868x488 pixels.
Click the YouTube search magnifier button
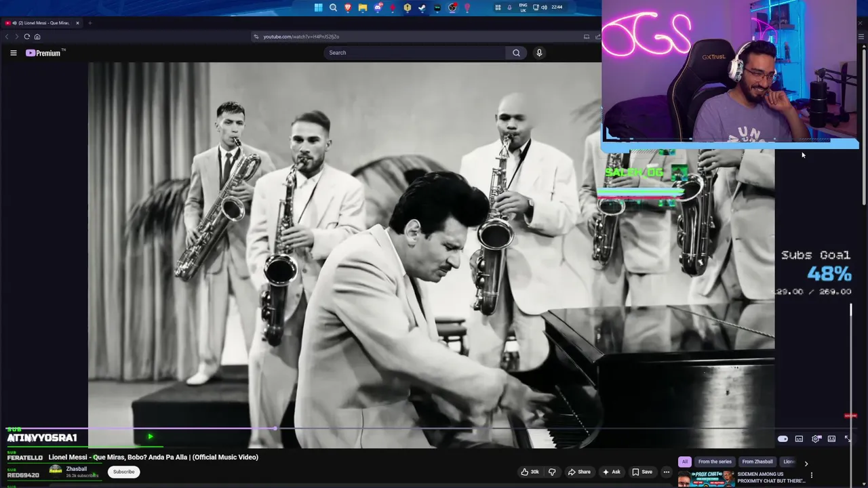tap(516, 53)
